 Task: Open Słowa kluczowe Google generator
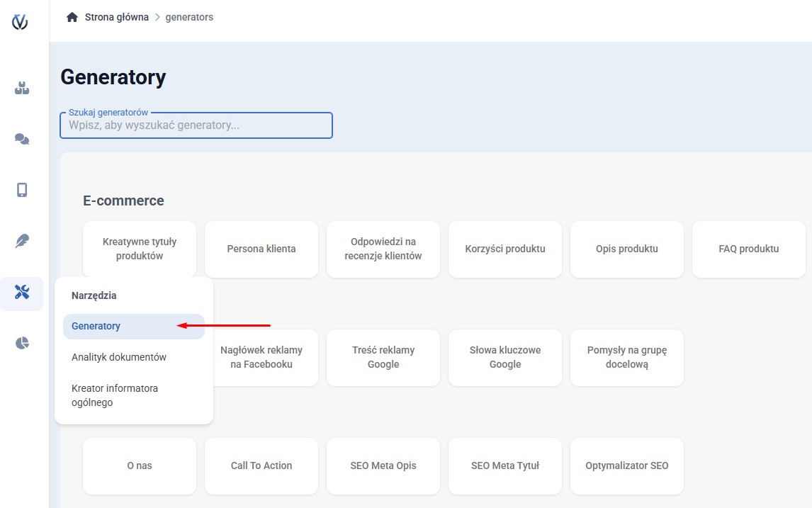click(x=505, y=358)
